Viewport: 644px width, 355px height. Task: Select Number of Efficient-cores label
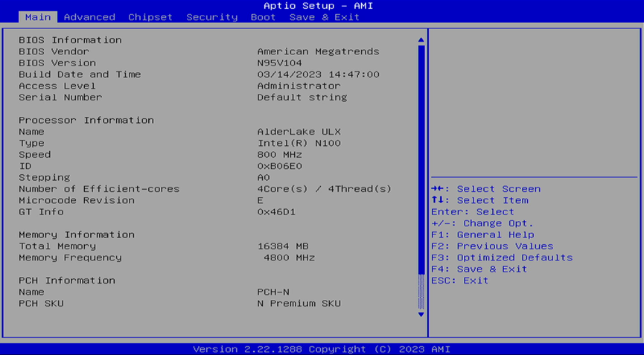tap(99, 189)
